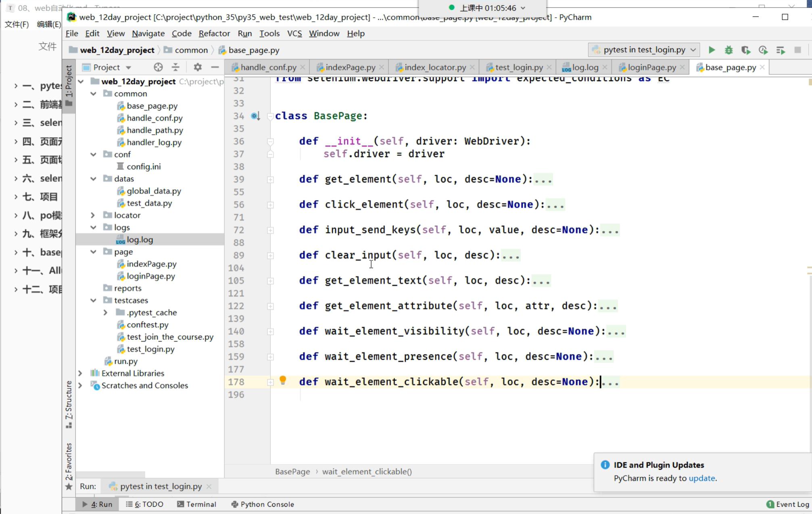Click the locate-in-project target icon
The height and width of the screenshot is (514, 812).
click(158, 67)
